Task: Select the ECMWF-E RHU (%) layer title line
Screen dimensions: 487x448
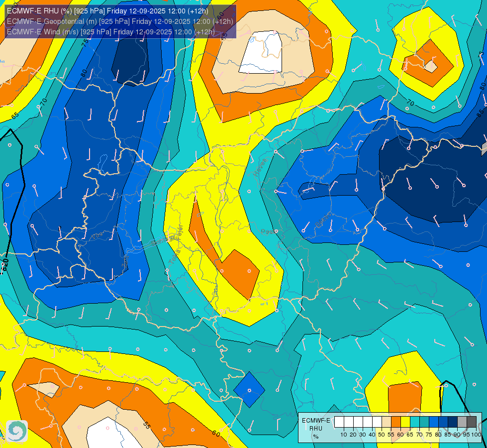Action: tap(107, 11)
